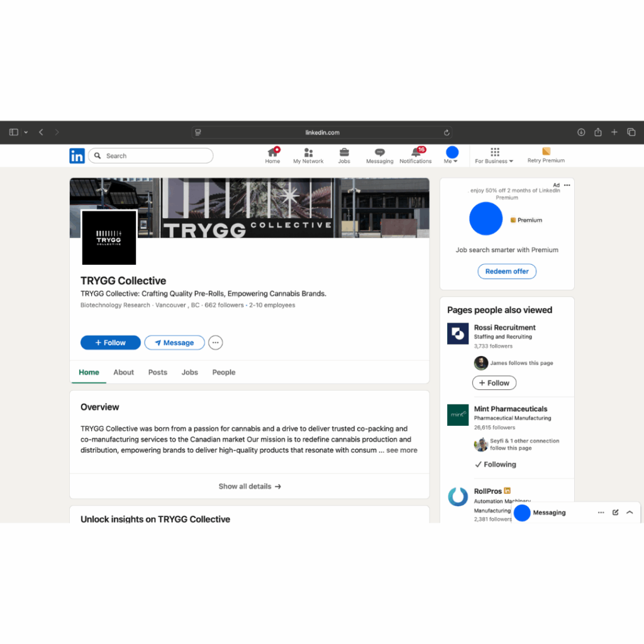This screenshot has width=644, height=644.
Task: Toggle the Safari sidebar icon
Action: coord(14,132)
